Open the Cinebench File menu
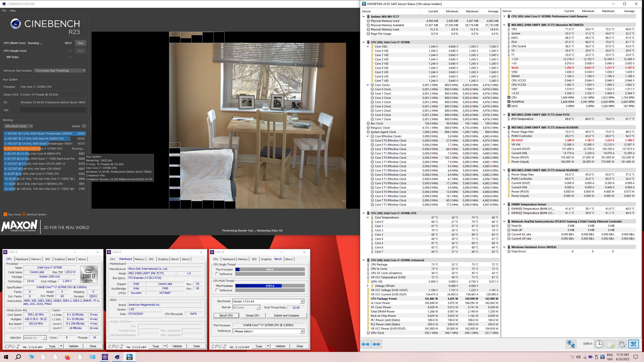The image size is (644, 362). click(x=4, y=11)
